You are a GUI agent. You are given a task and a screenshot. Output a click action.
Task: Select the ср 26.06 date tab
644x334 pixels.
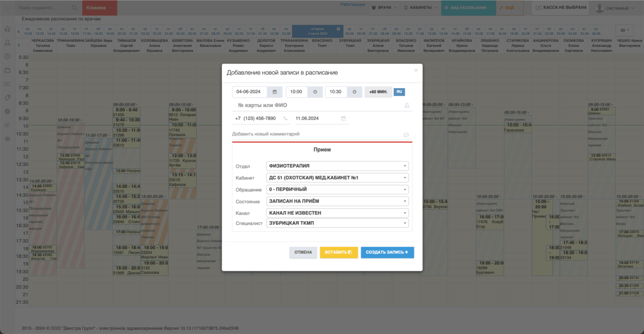[x=596, y=31]
